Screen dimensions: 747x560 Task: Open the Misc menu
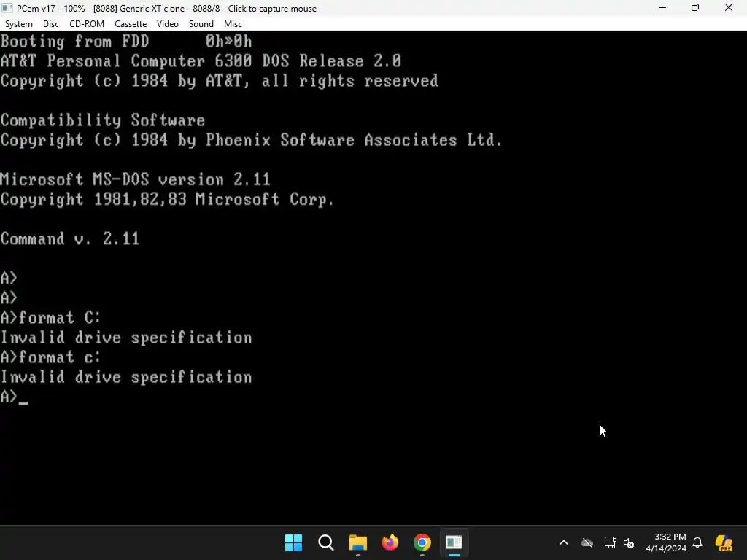[233, 24]
